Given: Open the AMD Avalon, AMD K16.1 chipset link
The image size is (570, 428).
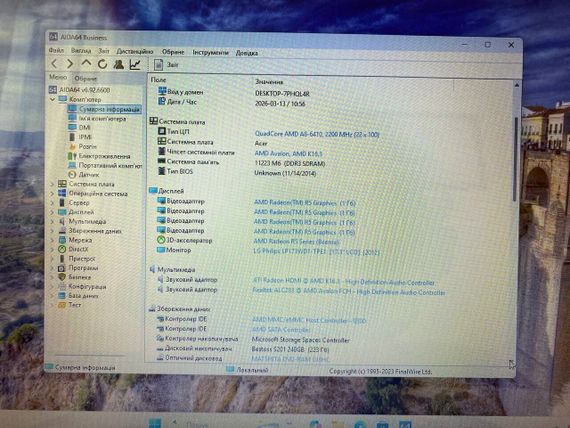Looking at the screenshot, I should click(x=288, y=153).
